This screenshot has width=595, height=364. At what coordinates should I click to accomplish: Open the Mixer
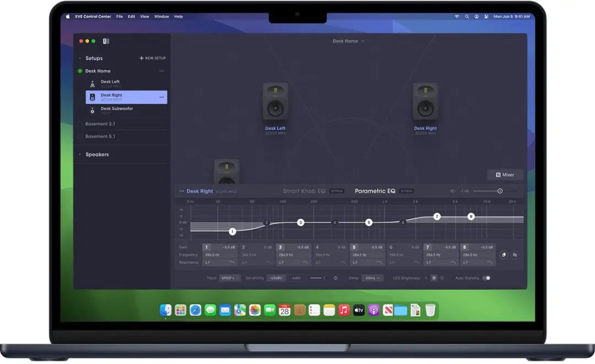[505, 175]
